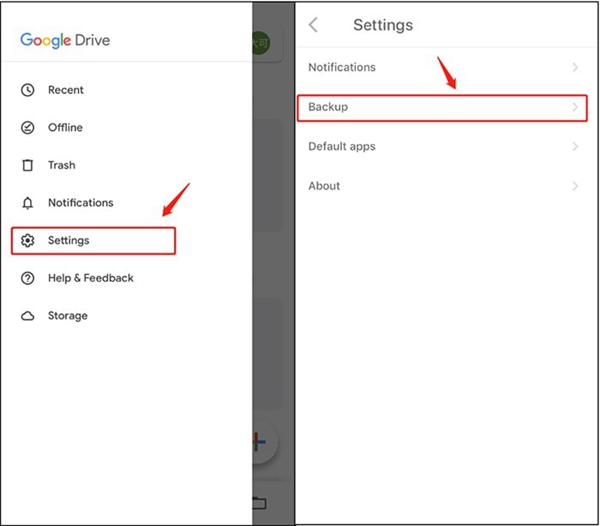This screenshot has width=600, height=526.
Task: Open Help & Feedback entry
Action: [x=91, y=278]
